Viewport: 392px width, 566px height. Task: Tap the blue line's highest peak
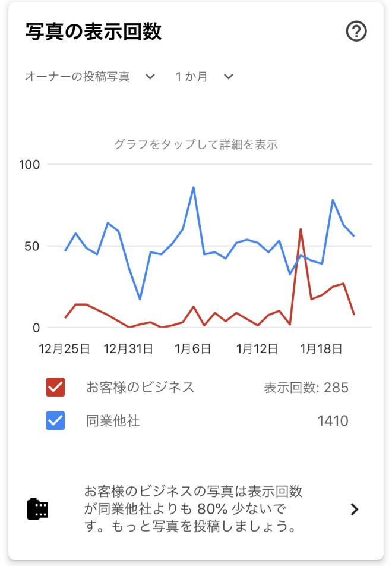[194, 187]
